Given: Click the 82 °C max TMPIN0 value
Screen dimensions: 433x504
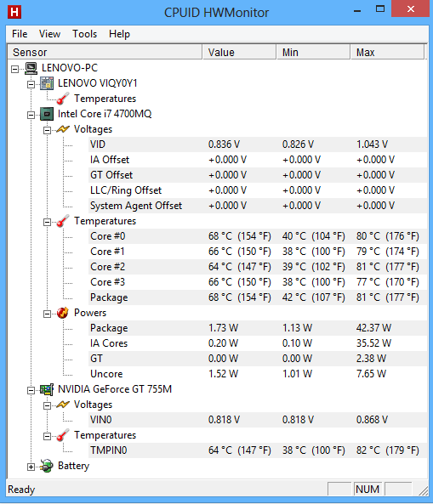Looking at the screenshot, I should [388, 450].
